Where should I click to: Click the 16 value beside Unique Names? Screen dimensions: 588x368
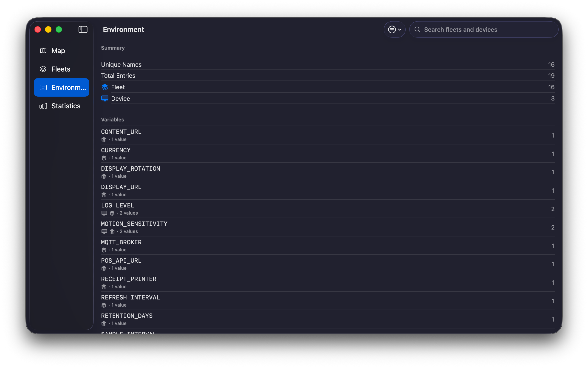point(551,64)
